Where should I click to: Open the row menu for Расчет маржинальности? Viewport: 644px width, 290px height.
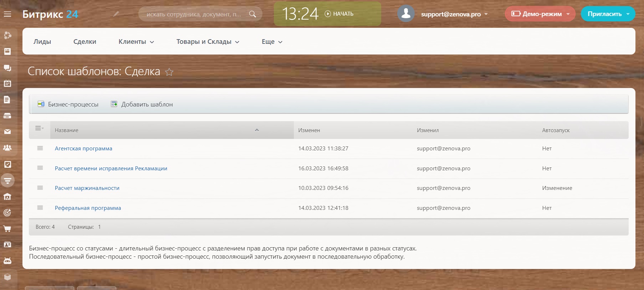click(x=40, y=188)
